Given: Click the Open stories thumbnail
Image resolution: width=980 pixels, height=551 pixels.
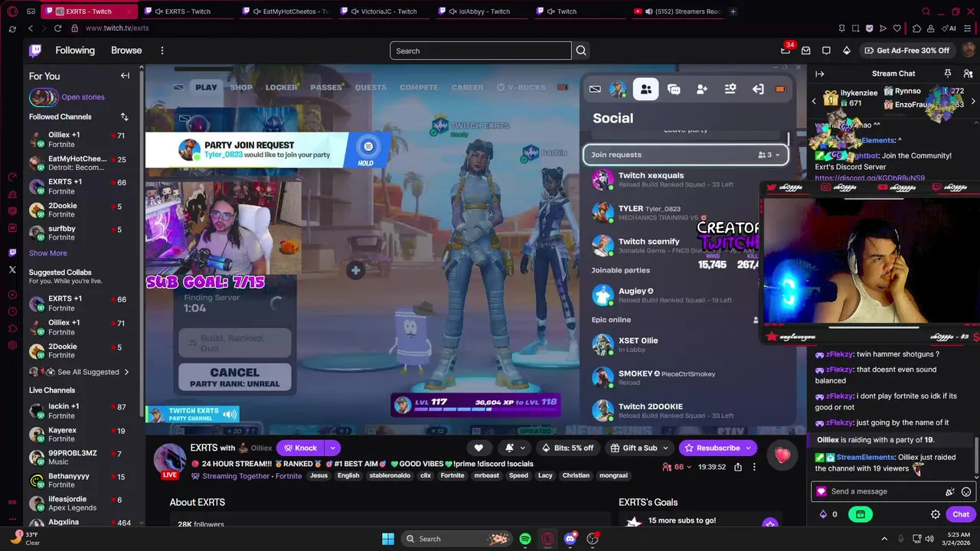Looking at the screenshot, I should (x=43, y=97).
